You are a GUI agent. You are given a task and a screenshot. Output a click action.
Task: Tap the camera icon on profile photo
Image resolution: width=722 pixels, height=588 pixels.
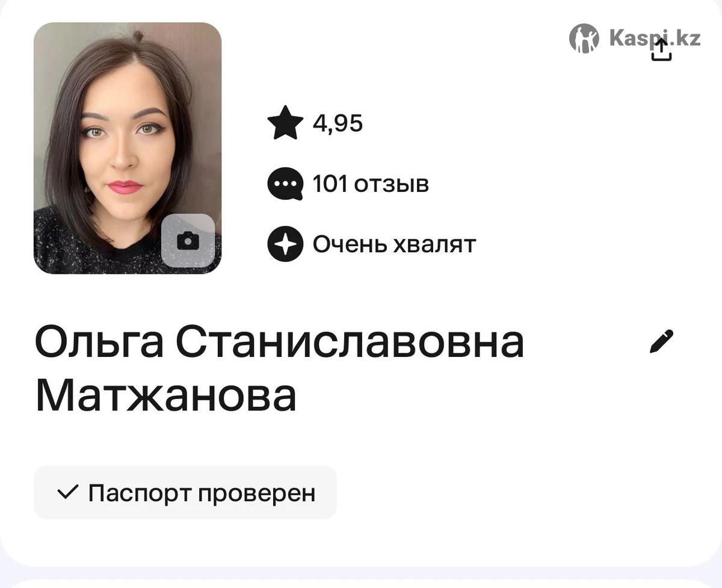point(188,241)
